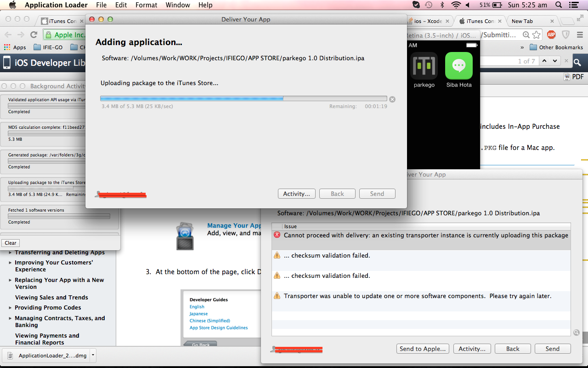Open the Format menu
This screenshot has width=588, height=368.
click(147, 5)
